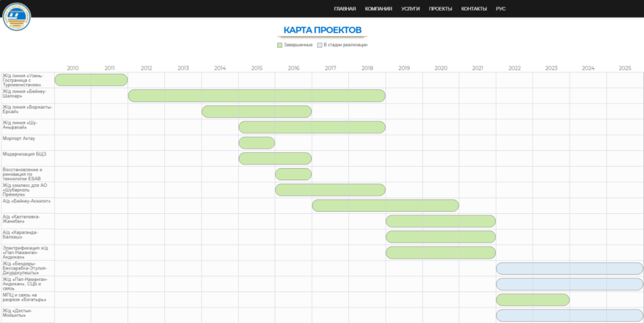Select the МПЦ Богатырь project bar
644x323 pixels.
533,300
